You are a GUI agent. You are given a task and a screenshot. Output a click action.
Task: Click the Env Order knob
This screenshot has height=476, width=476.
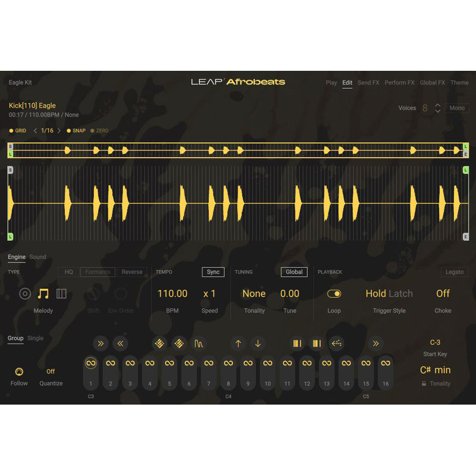click(x=121, y=293)
